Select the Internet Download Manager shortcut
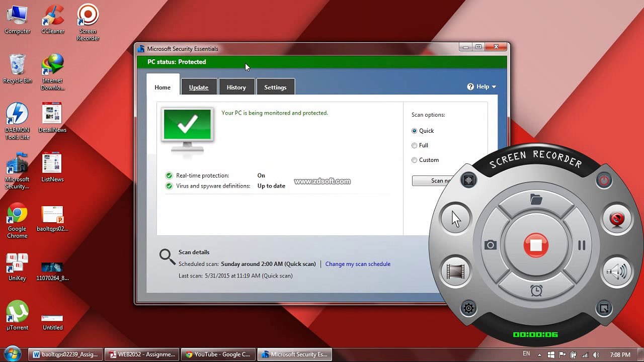644x362 pixels. click(x=53, y=72)
